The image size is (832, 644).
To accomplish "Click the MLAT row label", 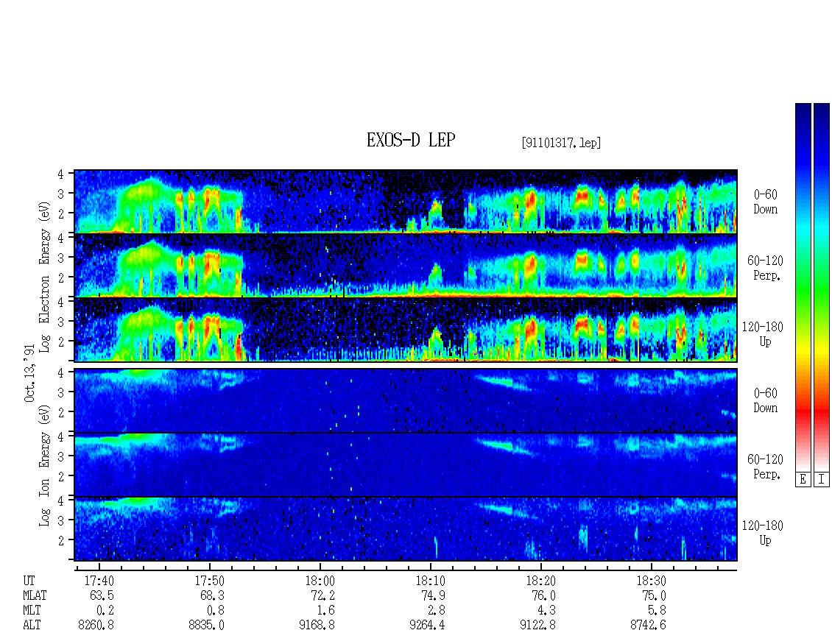I will click(x=35, y=595).
